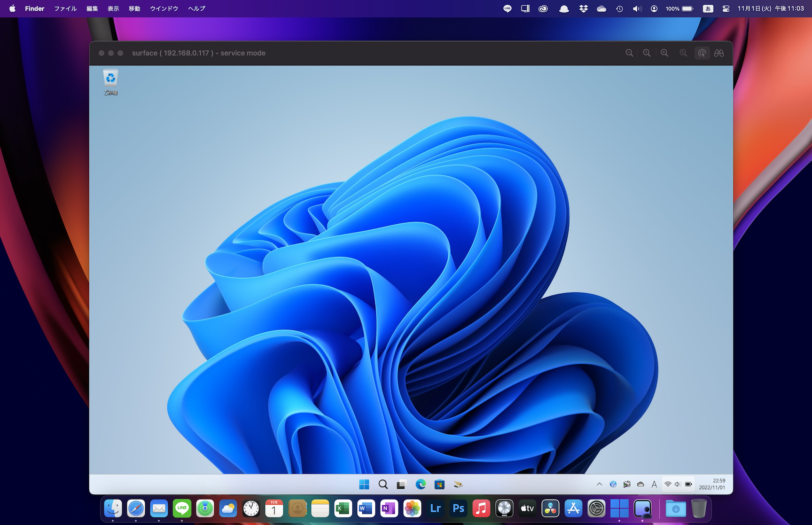Open Finder from the Dock
812x525 pixels.
113,508
